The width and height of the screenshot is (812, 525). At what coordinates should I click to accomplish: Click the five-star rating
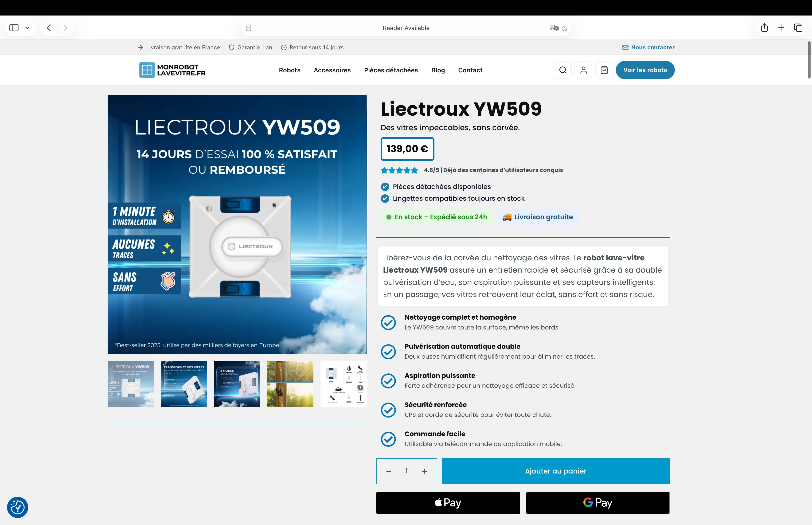point(399,170)
